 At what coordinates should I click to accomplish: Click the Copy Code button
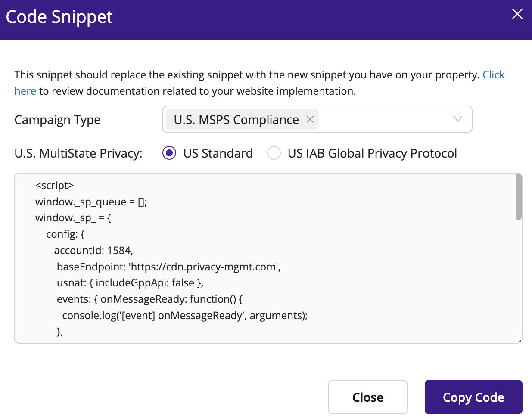[x=473, y=397]
